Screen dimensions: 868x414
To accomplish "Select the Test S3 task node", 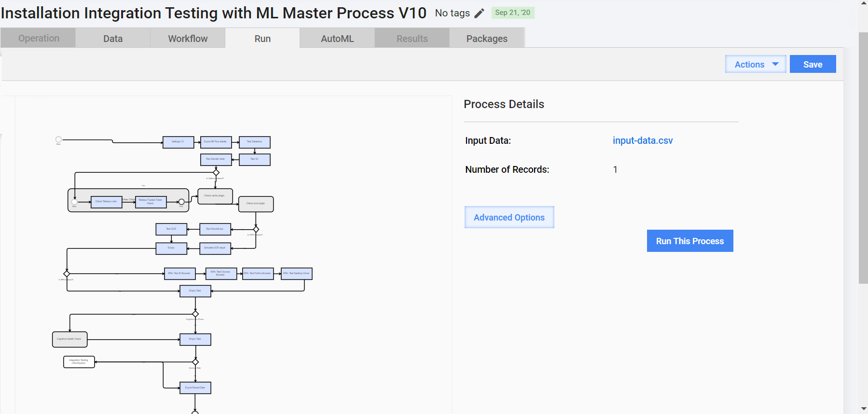I will (x=255, y=160).
